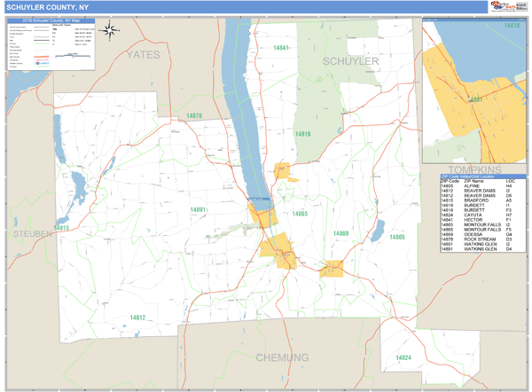Click the yellow Odessa village area

pos(332,268)
